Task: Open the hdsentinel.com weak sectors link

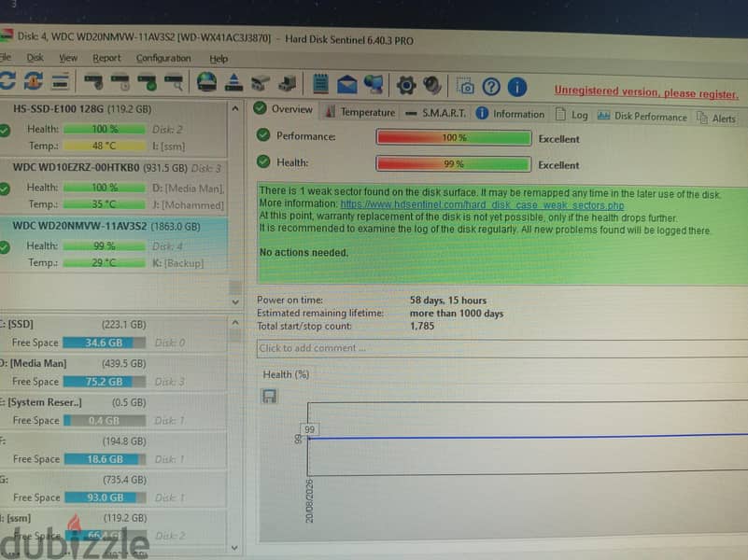Action: [x=482, y=205]
